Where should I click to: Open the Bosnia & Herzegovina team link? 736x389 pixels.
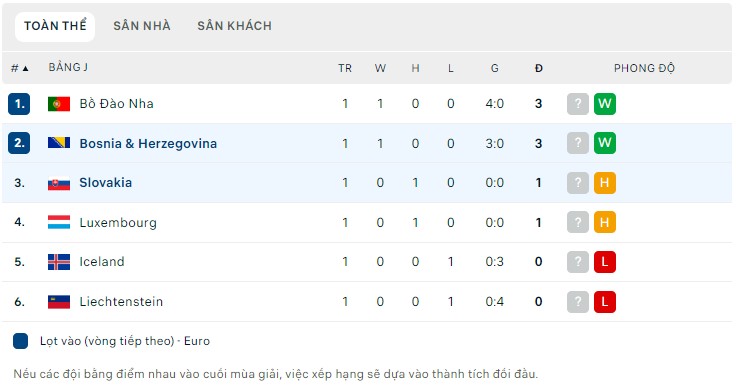click(x=148, y=144)
